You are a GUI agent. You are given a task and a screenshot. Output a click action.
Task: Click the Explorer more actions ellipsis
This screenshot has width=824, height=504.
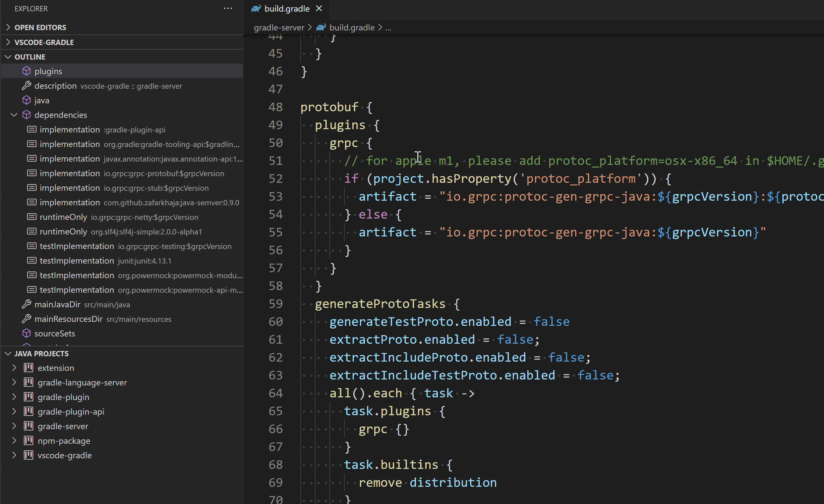coord(228,8)
